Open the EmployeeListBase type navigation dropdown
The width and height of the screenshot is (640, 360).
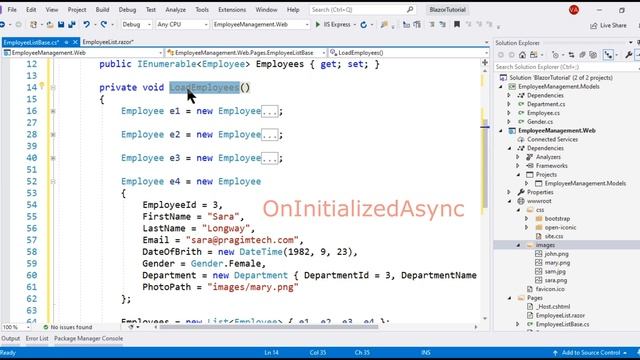[246, 53]
